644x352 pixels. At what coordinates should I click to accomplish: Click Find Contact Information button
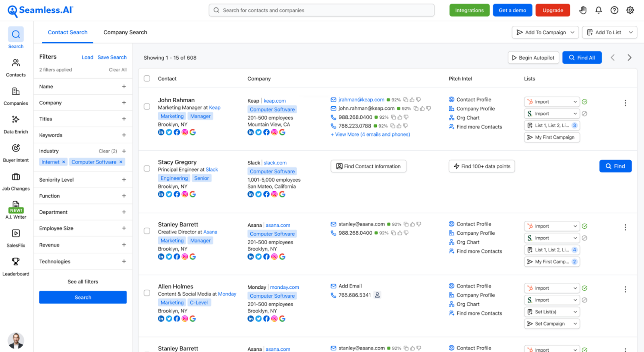coord(368,166)
